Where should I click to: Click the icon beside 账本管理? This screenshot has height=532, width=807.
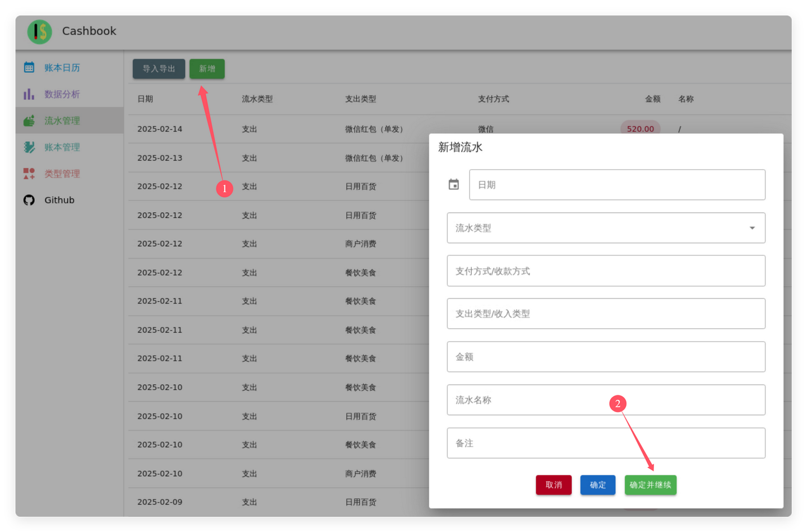pos(29,147)
